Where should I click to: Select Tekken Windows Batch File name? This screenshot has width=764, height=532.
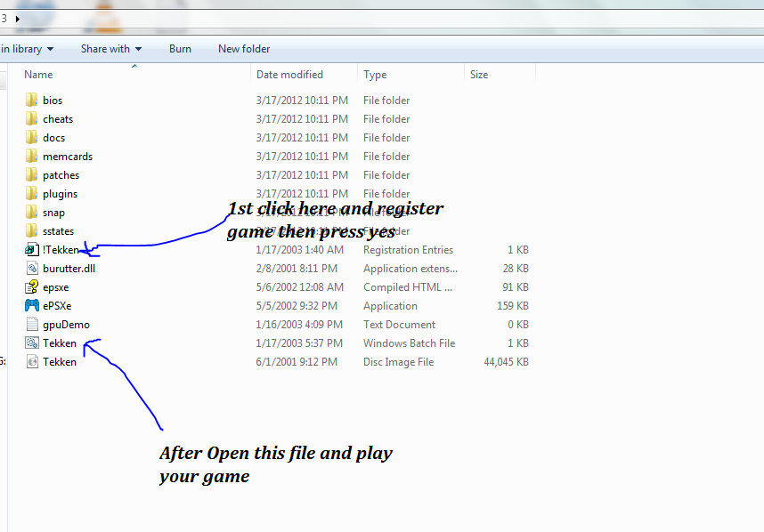pyautogui.click(x=60, y=343)
